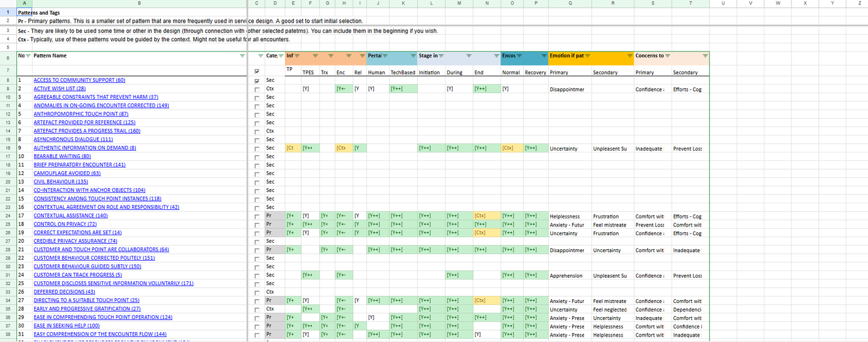Uncheck the checkbox in the ACCESS TO COMMUNITY SUPPORT row
868x342 pixels.
257,81
